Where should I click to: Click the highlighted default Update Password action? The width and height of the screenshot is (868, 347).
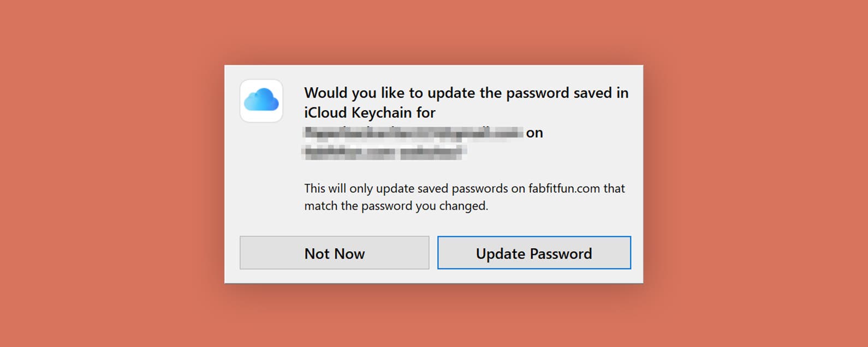pyautogui.click(x=533, y=253)
